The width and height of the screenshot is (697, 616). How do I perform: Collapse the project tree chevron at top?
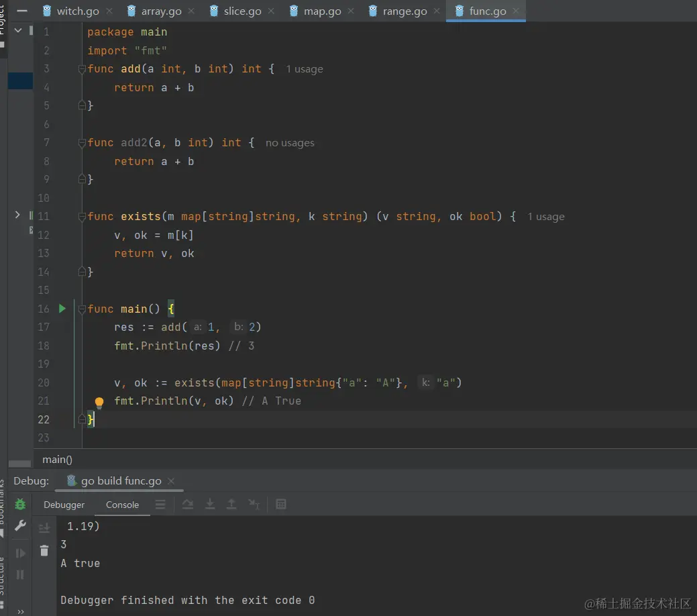tap(18, 30)
